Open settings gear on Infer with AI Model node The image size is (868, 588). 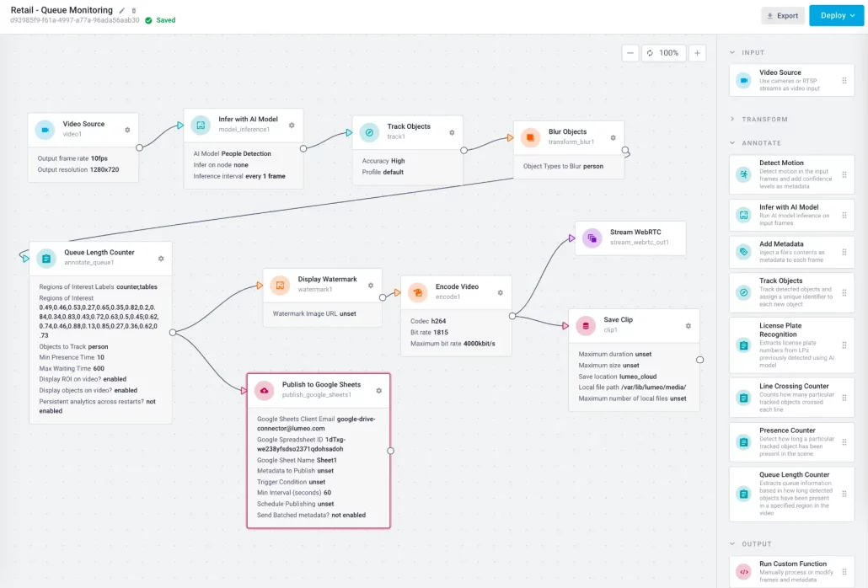pos(292,125)
